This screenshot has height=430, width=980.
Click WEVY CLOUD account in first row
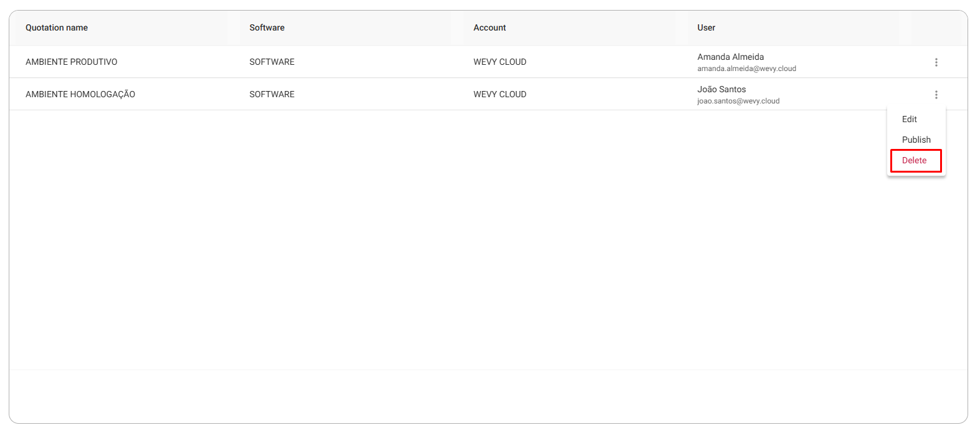pyautogui.click(x=500, y=62)
